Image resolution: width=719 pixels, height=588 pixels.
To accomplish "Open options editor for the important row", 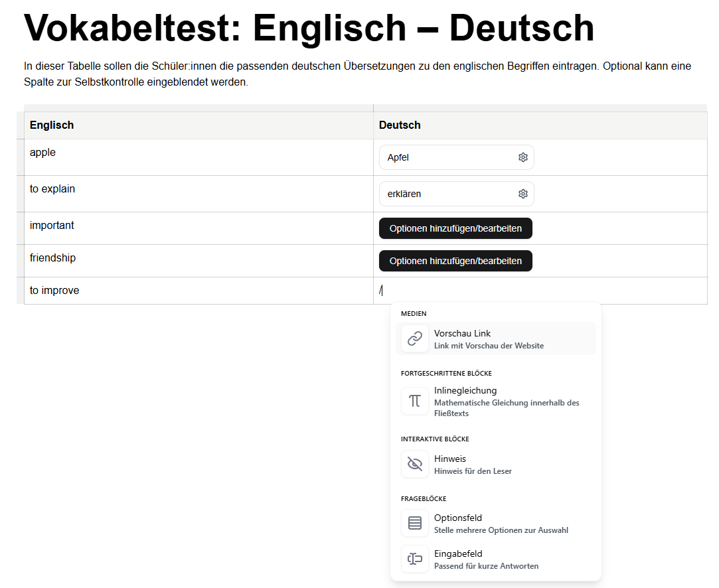I will click(455, 228).
